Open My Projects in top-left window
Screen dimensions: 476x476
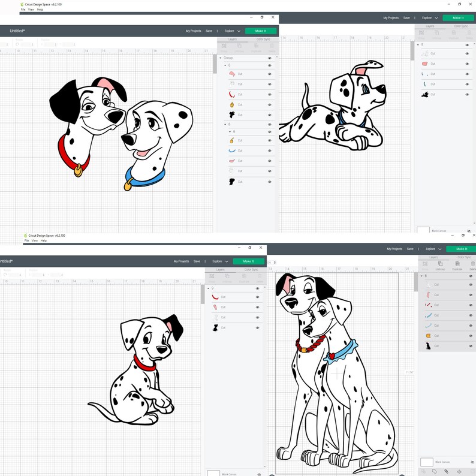point(194,31)
